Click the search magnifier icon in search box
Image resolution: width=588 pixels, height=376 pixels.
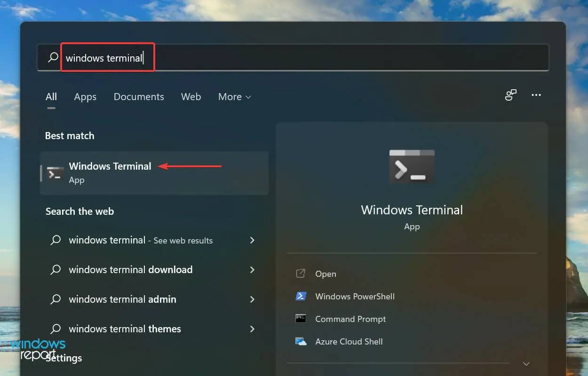(x=53, y=58)
